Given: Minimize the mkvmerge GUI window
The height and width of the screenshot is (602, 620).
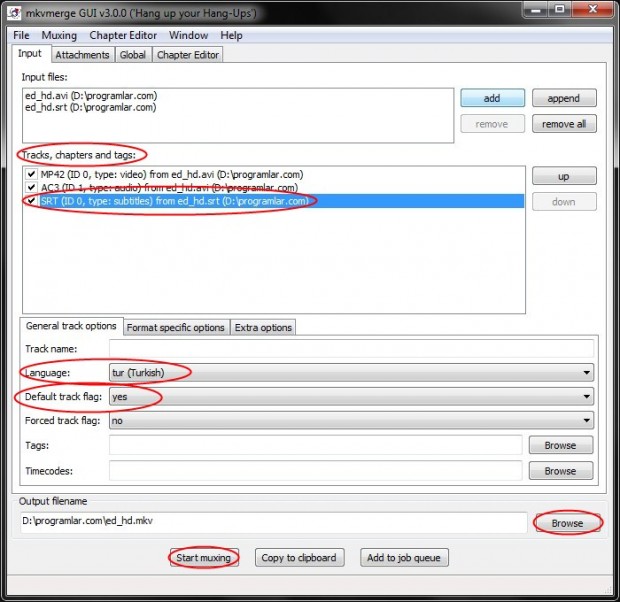Looking at the screenshot, I should [536, 9].
